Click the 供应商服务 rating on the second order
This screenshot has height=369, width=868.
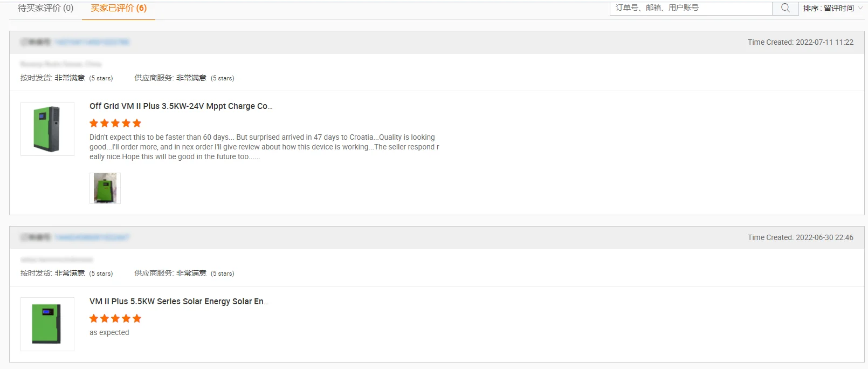tap(184, 274)
